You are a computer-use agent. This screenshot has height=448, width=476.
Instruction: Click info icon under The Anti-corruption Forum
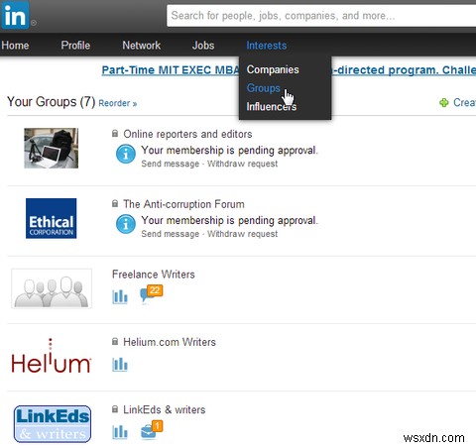pos(126,224)
